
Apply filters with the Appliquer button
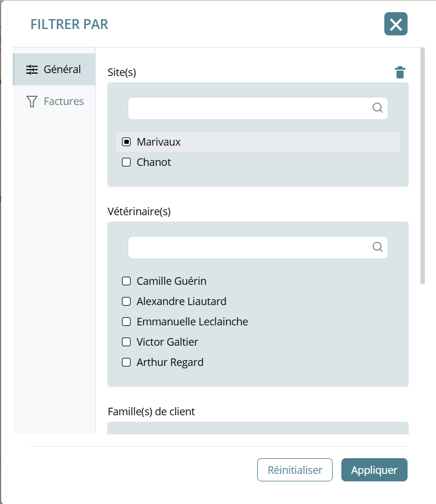point(374,470)
